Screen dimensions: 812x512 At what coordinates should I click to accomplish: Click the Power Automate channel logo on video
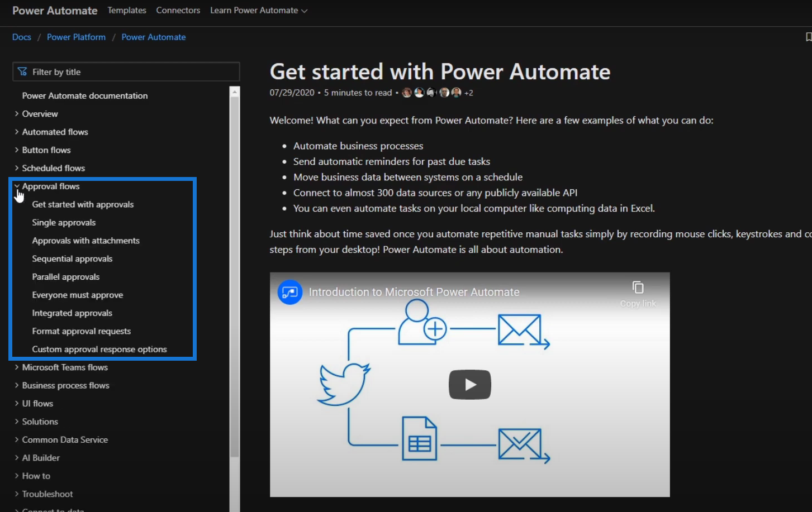(290, 292)
